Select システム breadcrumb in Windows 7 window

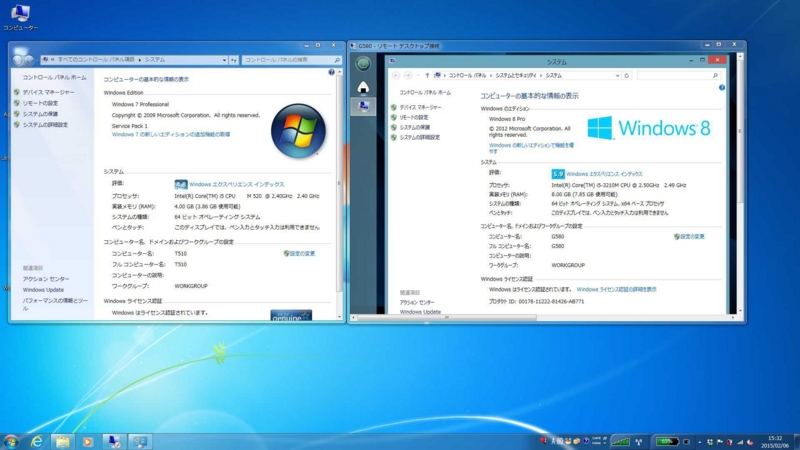point(155,60)
